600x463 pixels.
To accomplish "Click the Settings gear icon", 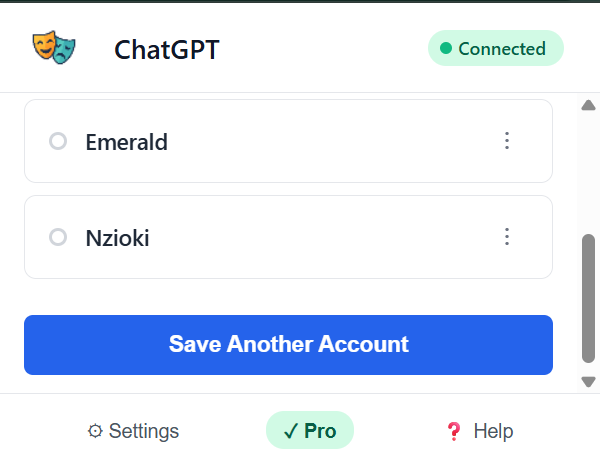I will point(95,431).
